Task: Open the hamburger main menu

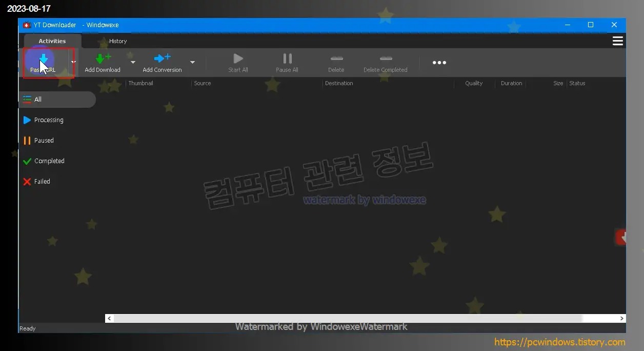Action: click(x=618, y=41)
